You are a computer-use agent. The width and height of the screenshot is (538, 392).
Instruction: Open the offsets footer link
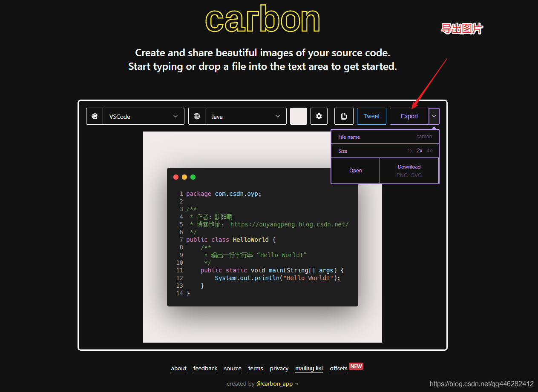tap(339, 369)
